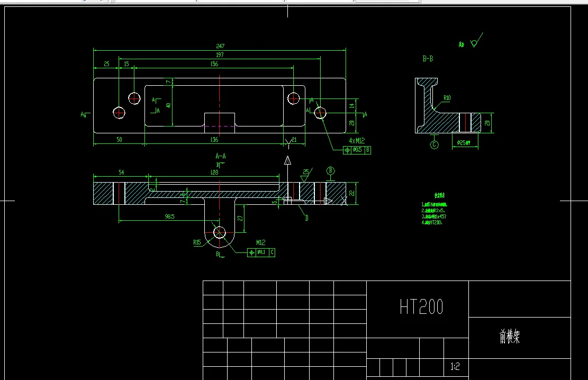This screenshot has width=588, height=380.
Task: Select technical note line 2 with R3x5
Action: [x=433, y=211]
